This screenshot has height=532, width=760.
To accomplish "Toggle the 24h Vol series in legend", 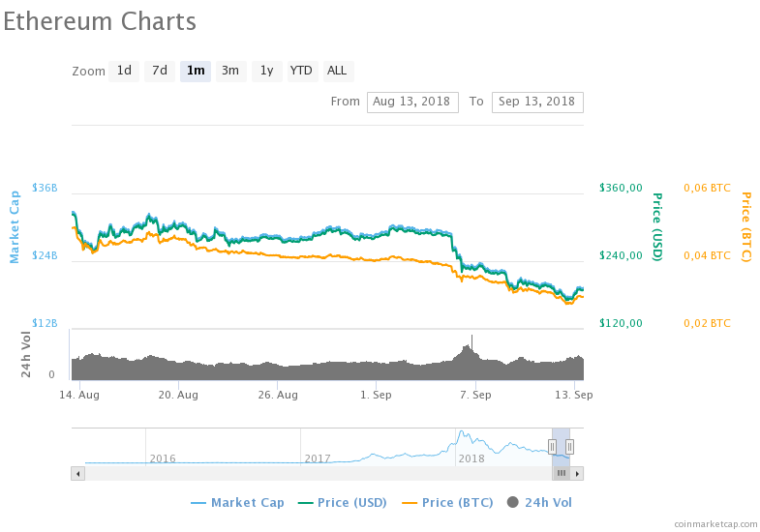I will (539, 503).
